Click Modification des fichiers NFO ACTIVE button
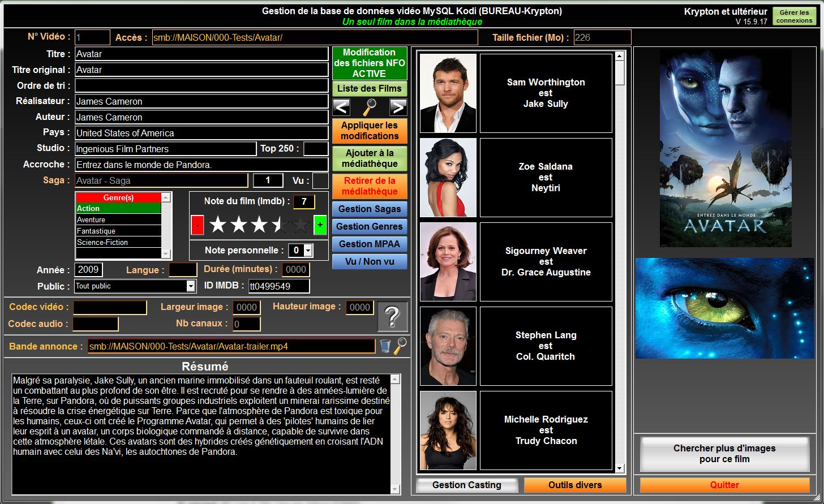The image size is (824, 504). point(370,63)
